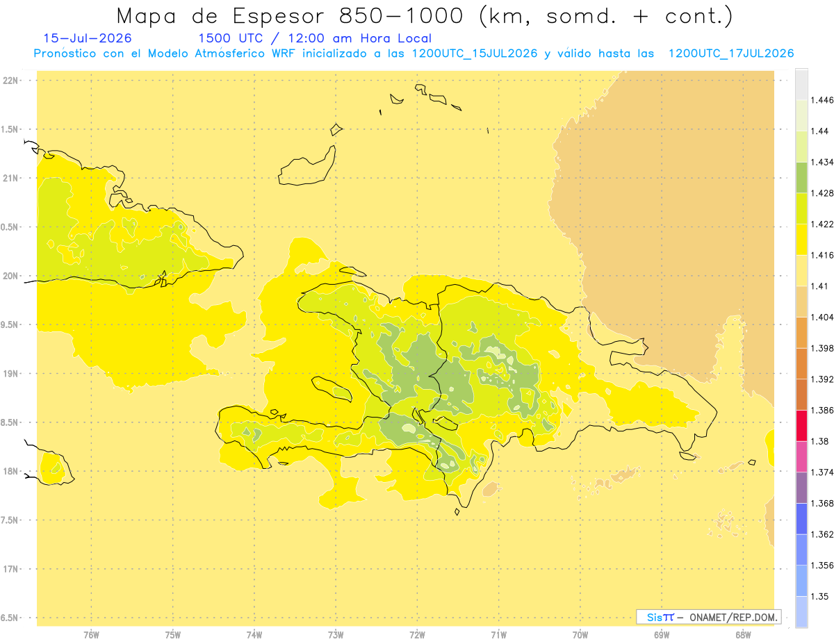
Task: Click the green swatch between 1.428 and 1.434
Action: [x=801, y=177]
